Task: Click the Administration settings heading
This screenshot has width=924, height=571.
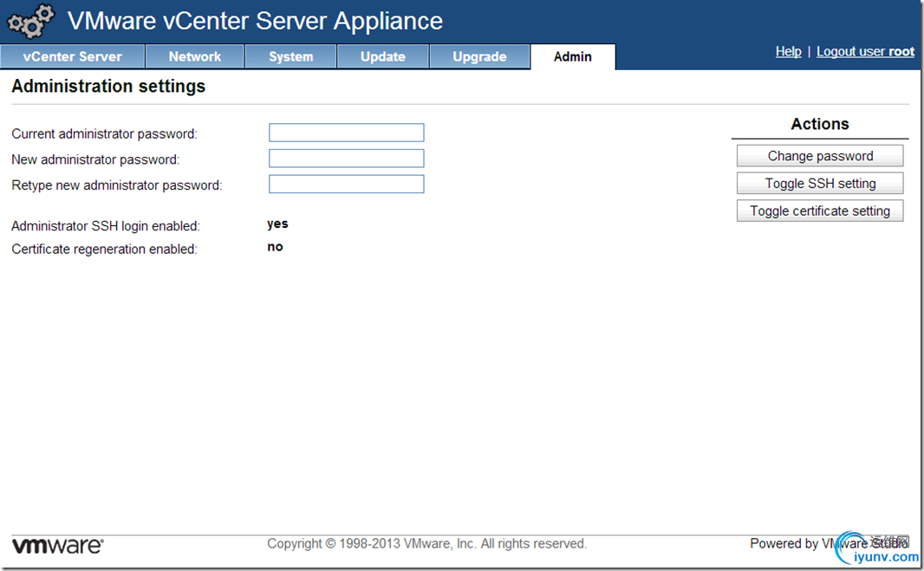Action: click(x=108, y=87)
